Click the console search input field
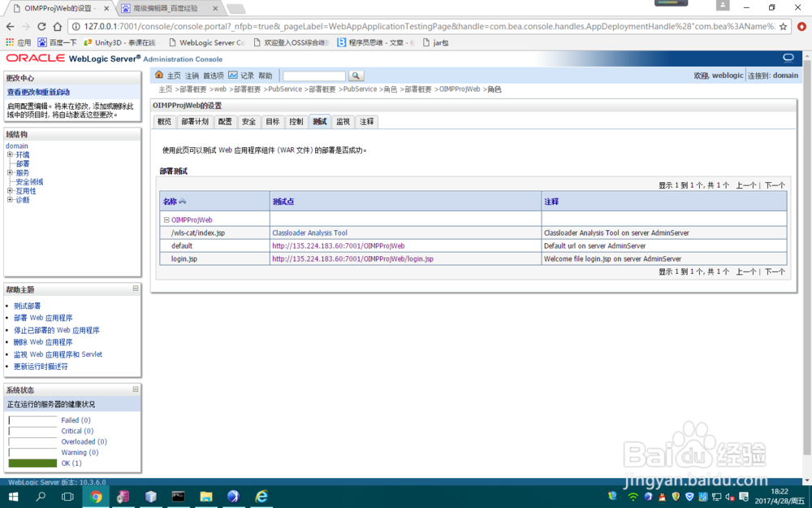The image size is (812, 508). pos(314,76)
